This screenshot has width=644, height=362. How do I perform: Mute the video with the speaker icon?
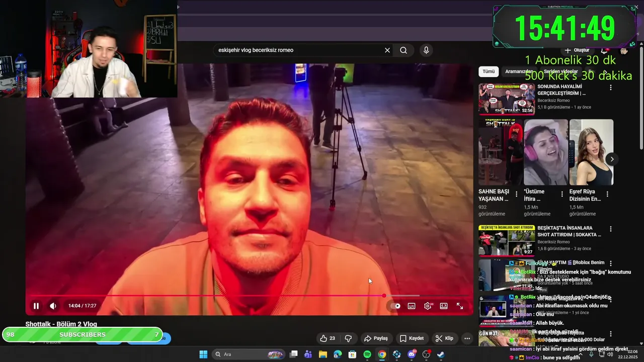tap(53, 306)
